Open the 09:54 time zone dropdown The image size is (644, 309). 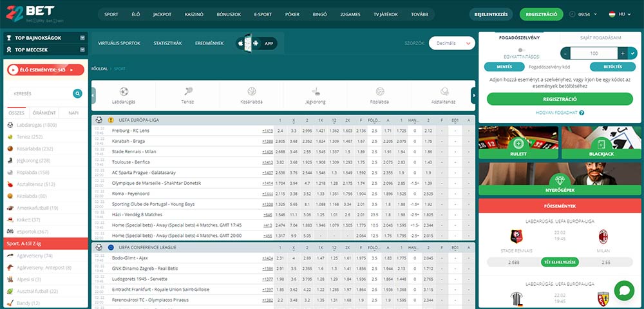click(x=588, y=14)
